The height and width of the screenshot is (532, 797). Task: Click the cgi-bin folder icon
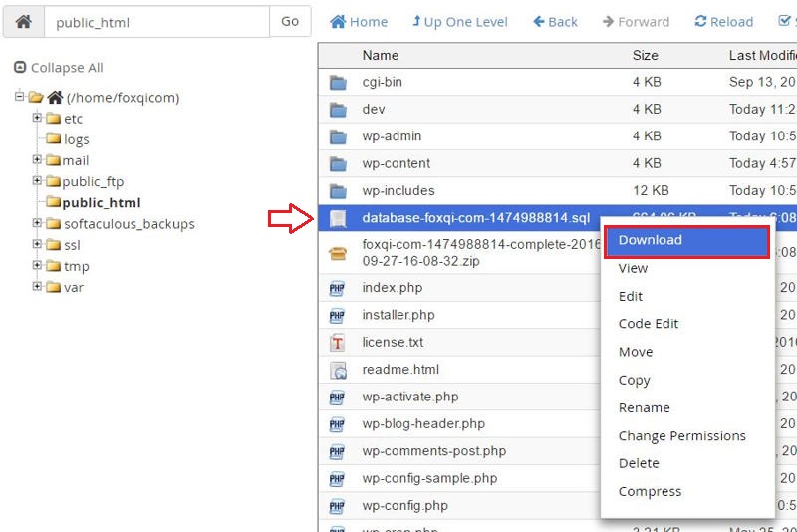tap(338, 83)
